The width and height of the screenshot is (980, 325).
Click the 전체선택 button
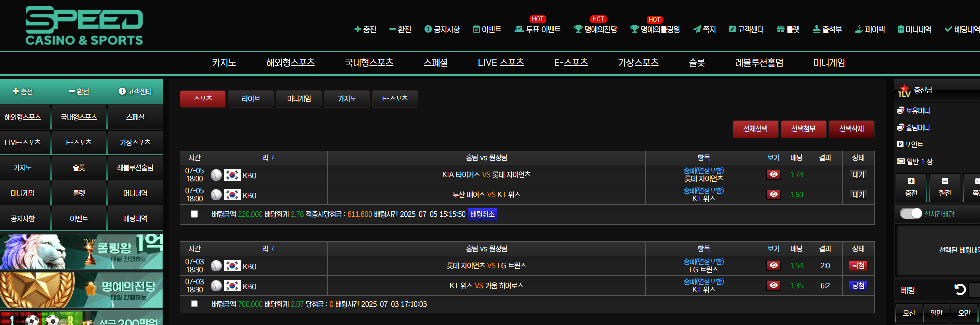click(x=755, y=129)
